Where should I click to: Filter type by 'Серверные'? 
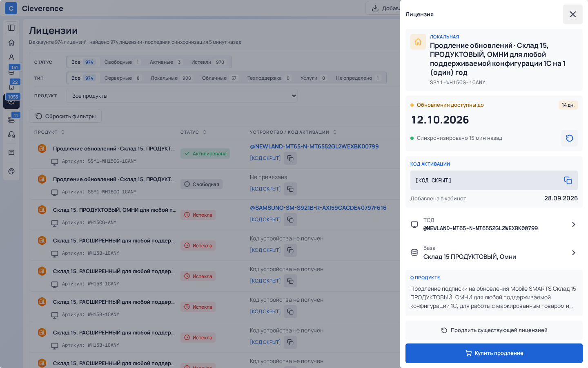122,78
